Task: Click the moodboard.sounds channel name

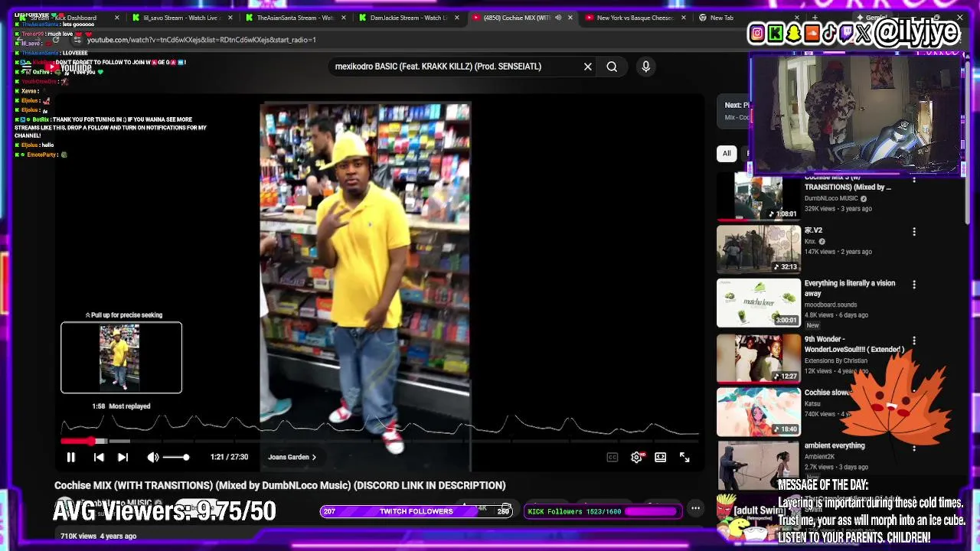Action: [x=830, y=305]
